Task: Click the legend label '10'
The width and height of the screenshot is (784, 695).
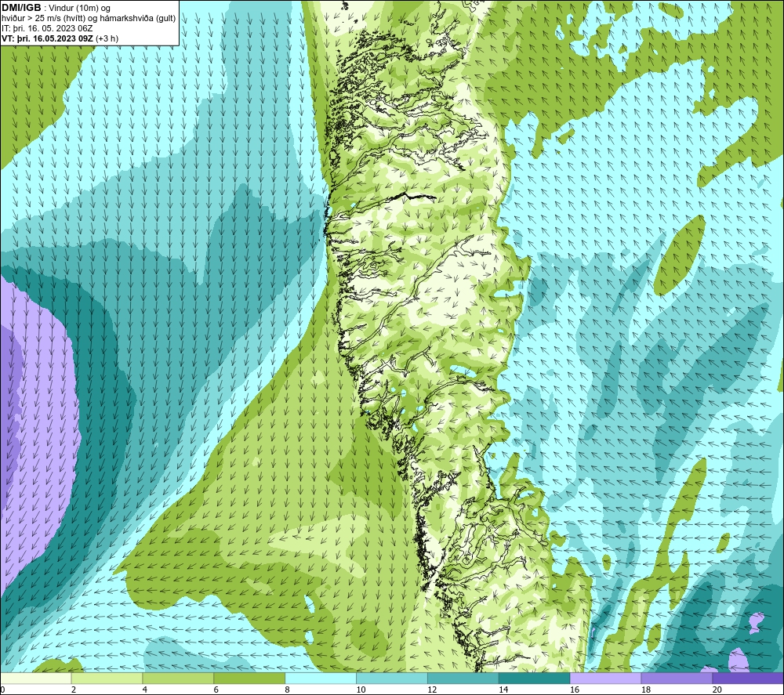Action: [361, 690]
